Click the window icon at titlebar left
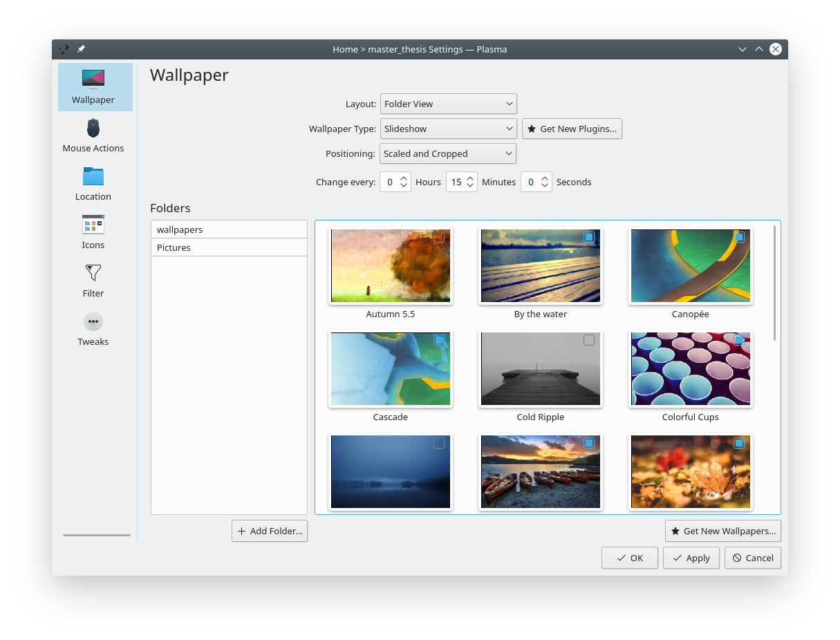840x640 pixels. coord(64,49)
